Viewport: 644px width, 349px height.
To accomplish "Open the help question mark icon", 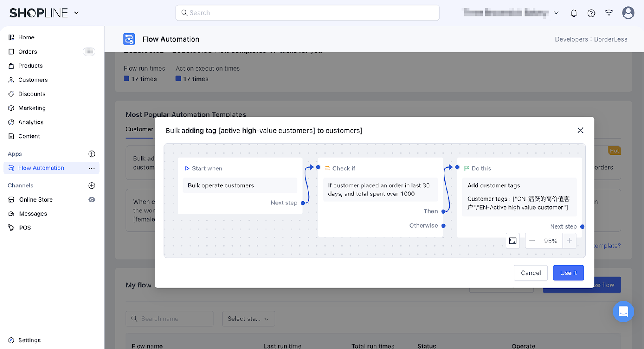I will click(x=591, y=13).
